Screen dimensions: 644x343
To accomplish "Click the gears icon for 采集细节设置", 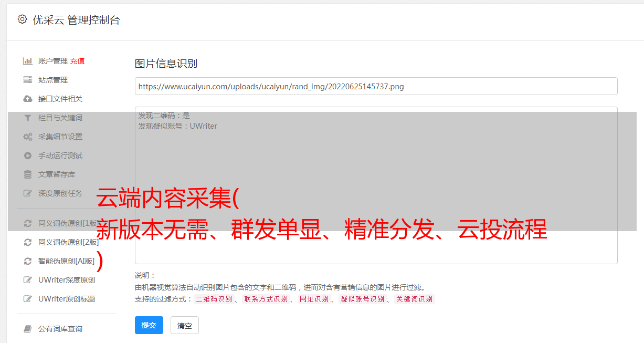I will click(x=28, y=137).
